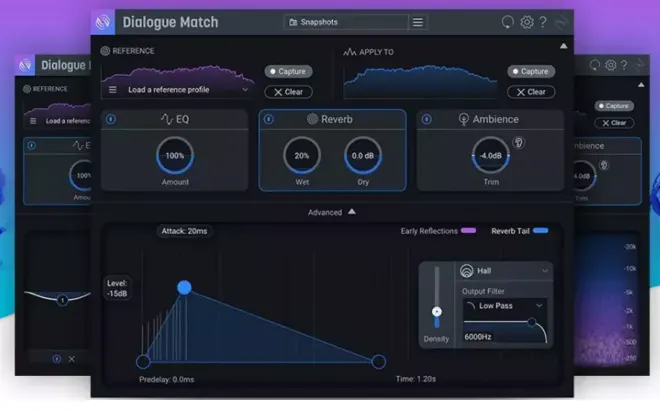
Task: Select the Ambience module tab
Action: tap(490, 120)
